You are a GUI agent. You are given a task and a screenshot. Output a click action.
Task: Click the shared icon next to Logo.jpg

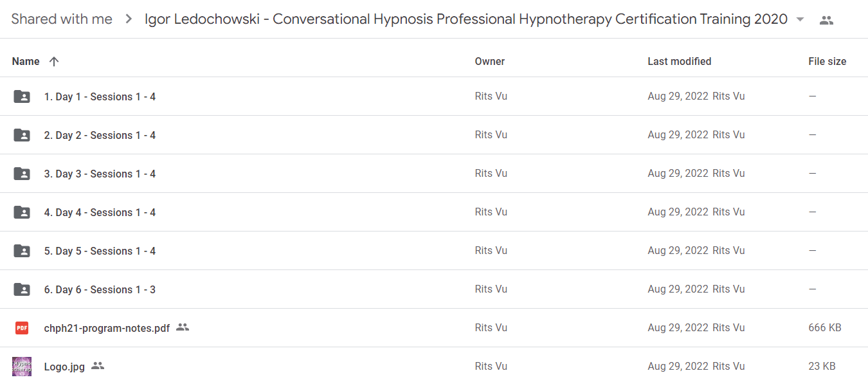pos(98,366)
